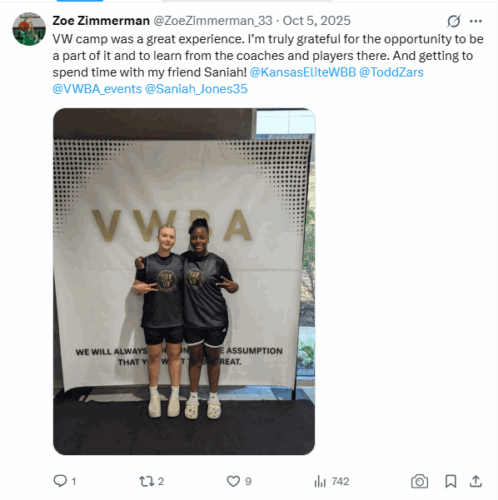Open Zoe Zimmerman's profile avatar
This screenshot has height=500, width=498.
[29, 29]
